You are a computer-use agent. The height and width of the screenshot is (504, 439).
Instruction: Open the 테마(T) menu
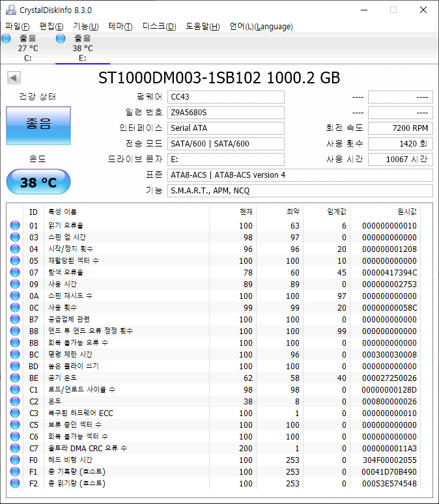[x=120, y=27]
